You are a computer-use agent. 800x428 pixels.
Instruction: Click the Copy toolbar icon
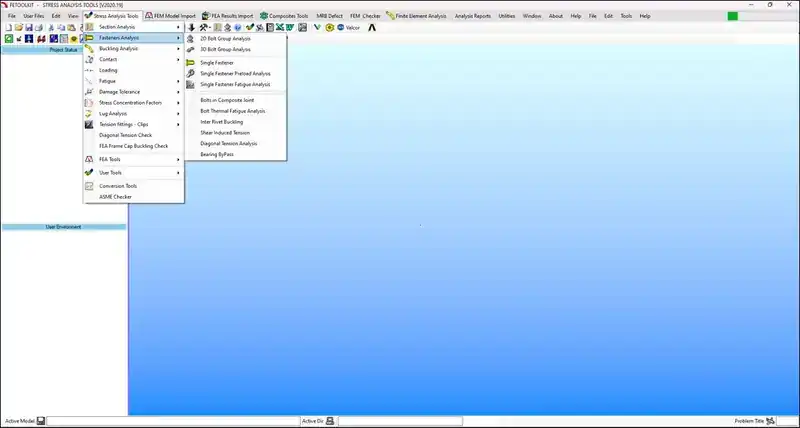(x=61, y=28)
